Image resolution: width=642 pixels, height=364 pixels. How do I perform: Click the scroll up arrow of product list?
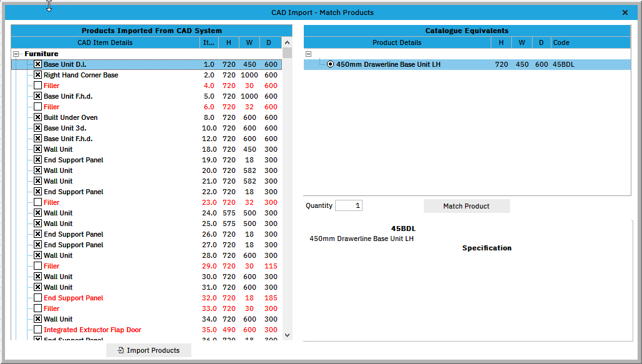tap(288, 42)
